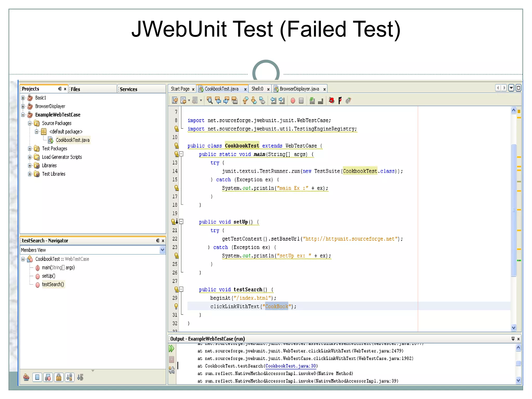Collapse code fold for setUp method
This screenshot has height=399, width=532.
coord(181,222)
